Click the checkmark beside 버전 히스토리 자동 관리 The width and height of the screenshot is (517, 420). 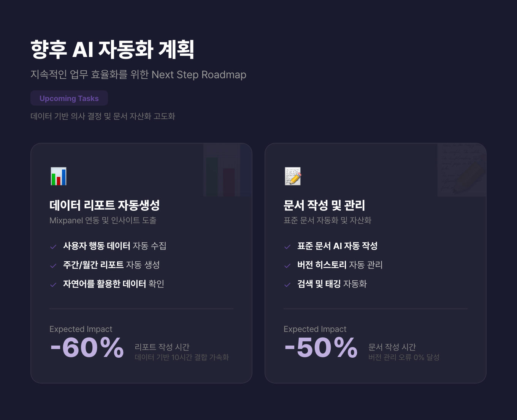(287, 266)
